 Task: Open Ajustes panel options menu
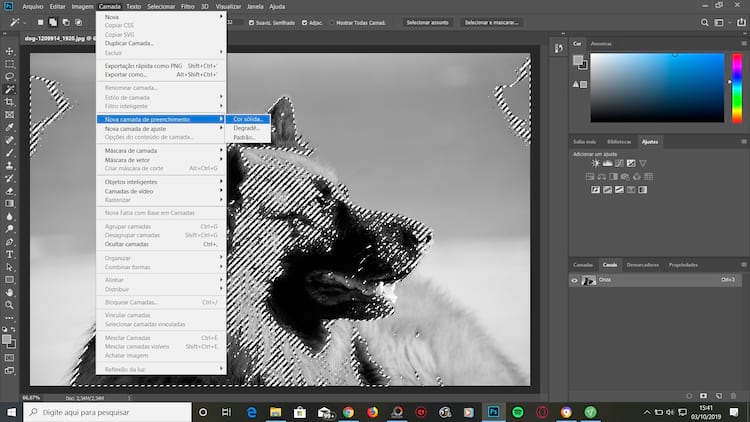click(744, 142)
